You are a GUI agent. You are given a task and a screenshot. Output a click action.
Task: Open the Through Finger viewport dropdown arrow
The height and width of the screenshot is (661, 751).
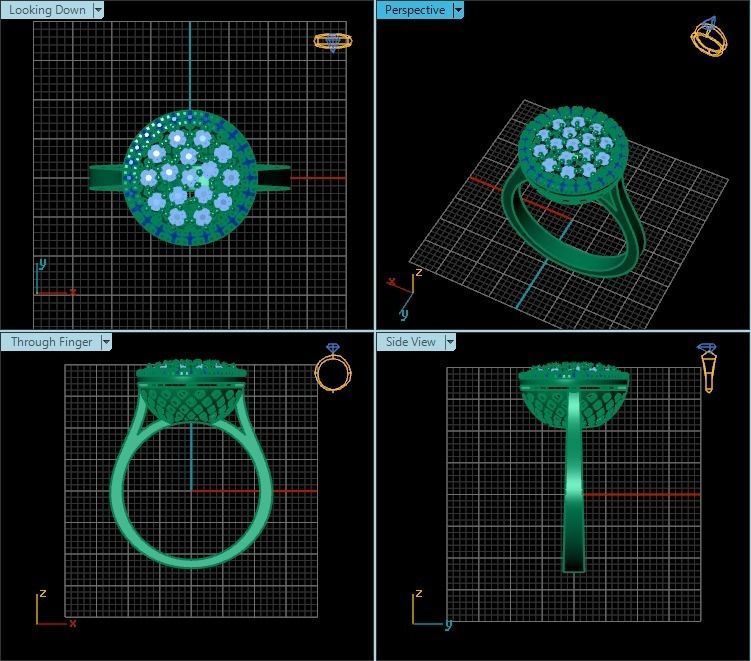coord(106,342)
